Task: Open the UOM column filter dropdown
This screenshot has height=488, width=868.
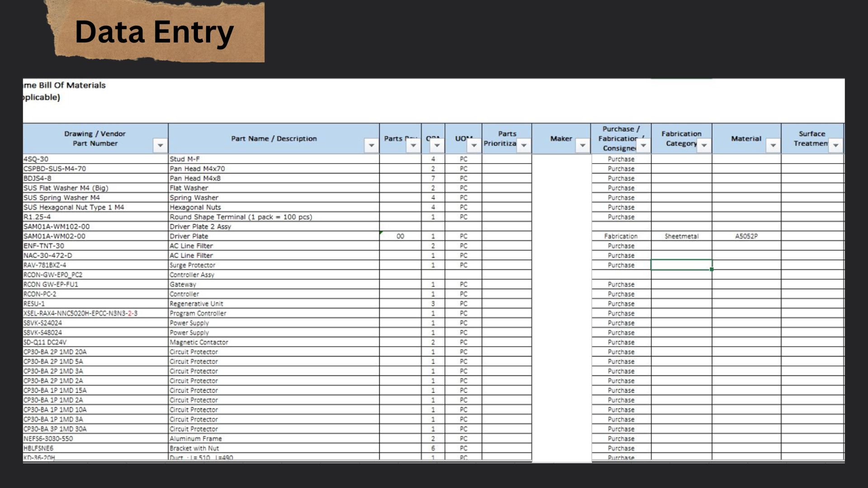Action: click(474, 145)
